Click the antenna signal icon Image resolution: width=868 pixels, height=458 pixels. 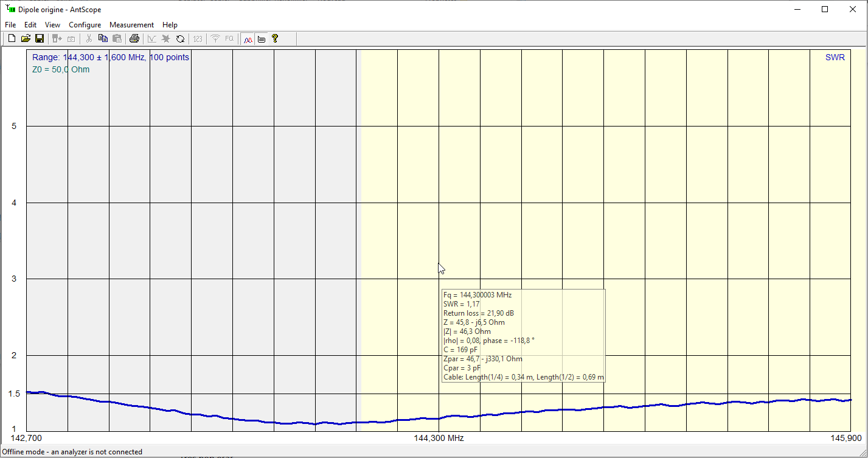point(215,39)
